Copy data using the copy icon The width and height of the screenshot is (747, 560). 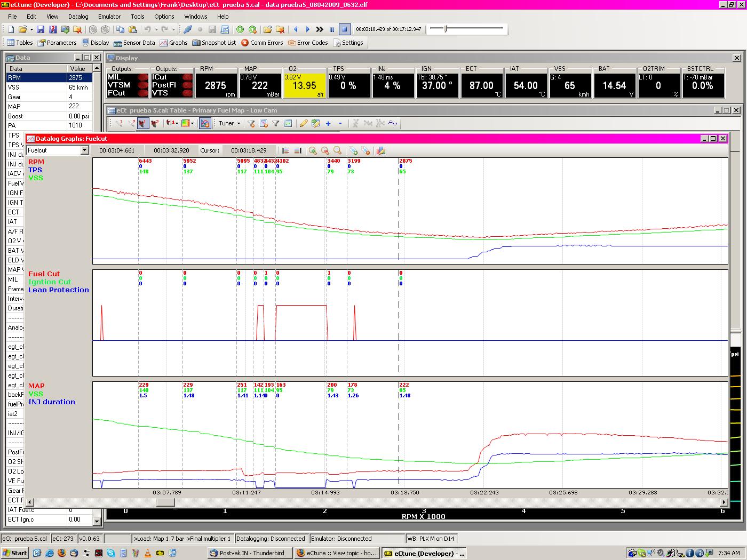pyautogui.click(x=121, y=29)
